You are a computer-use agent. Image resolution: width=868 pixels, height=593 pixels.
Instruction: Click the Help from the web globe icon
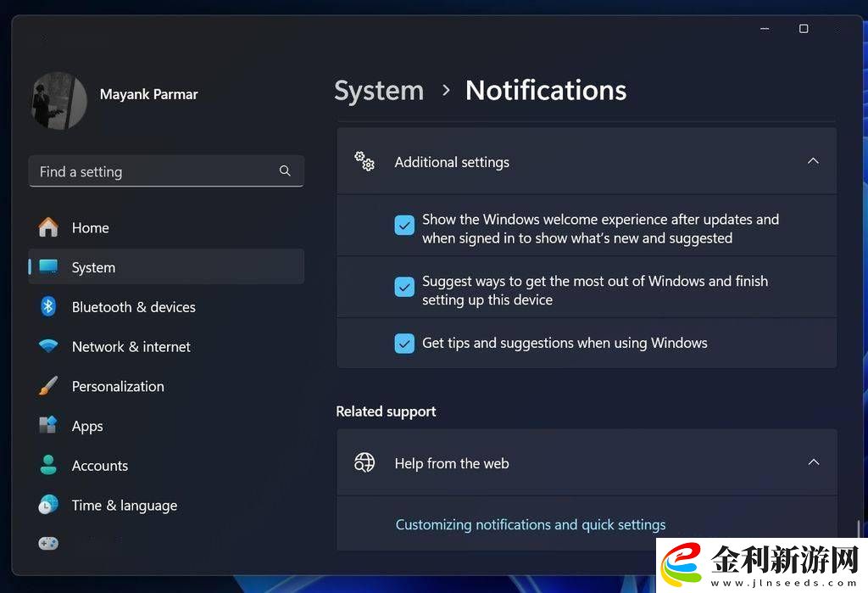point(364,462)
